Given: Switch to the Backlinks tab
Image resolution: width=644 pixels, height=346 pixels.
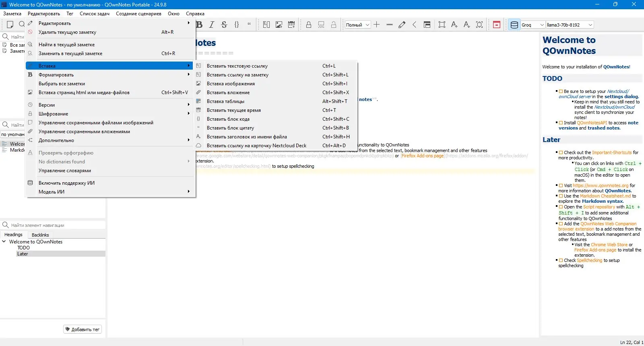Looking at the screenshot, I should tap(40, 235).
